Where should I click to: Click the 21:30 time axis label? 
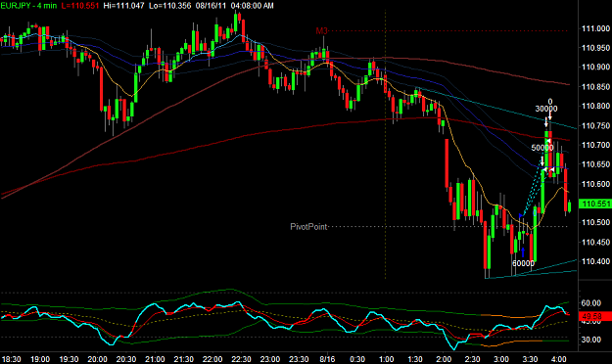coord(184,359)
